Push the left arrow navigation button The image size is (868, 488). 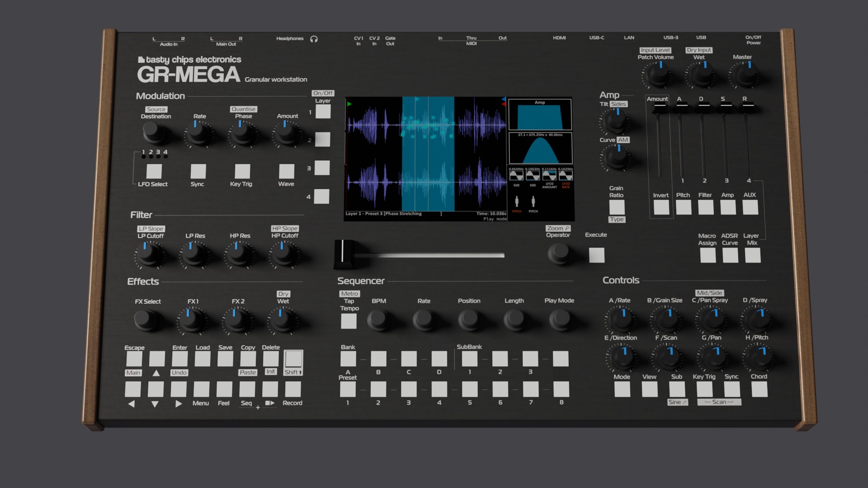pos(133,389)
